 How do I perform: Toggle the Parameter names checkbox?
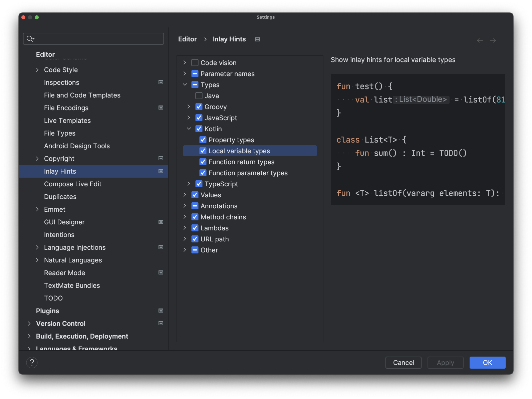click(195, 74)
